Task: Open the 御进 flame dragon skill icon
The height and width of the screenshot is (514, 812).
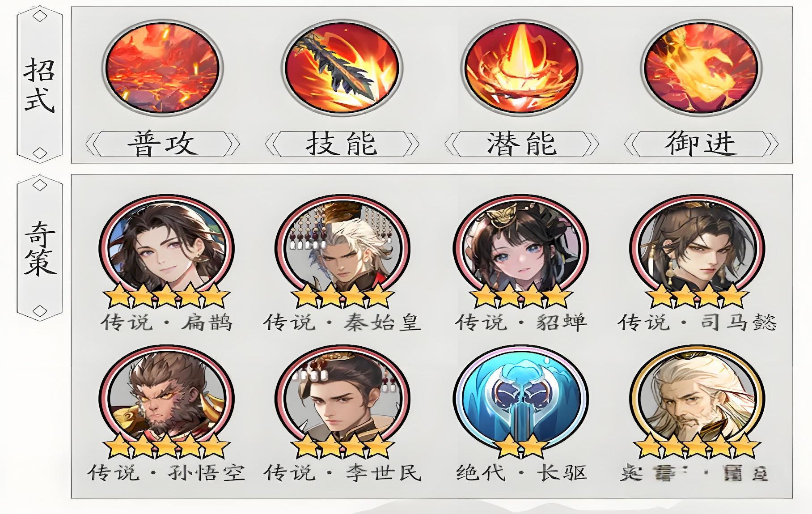Action: 701,68
